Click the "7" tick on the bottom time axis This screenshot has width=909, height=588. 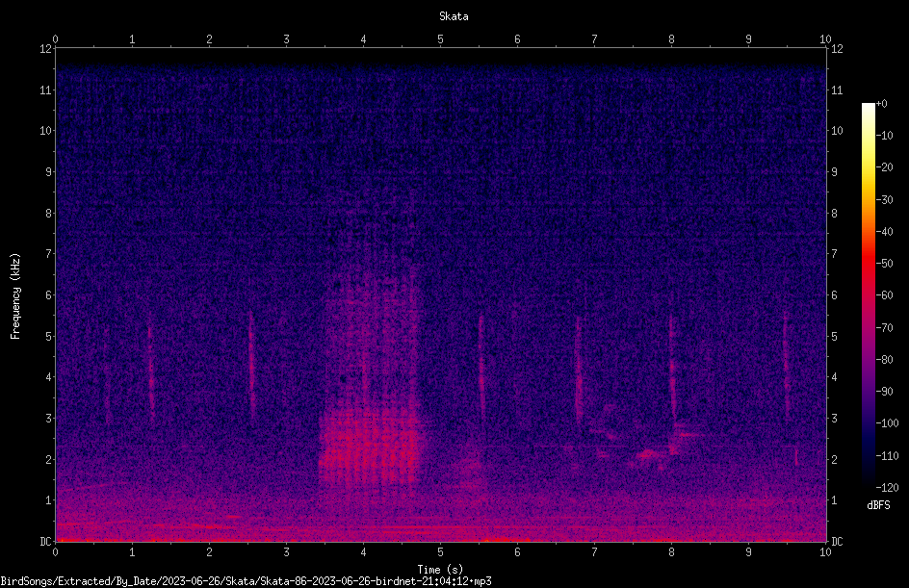pos(594,552)
